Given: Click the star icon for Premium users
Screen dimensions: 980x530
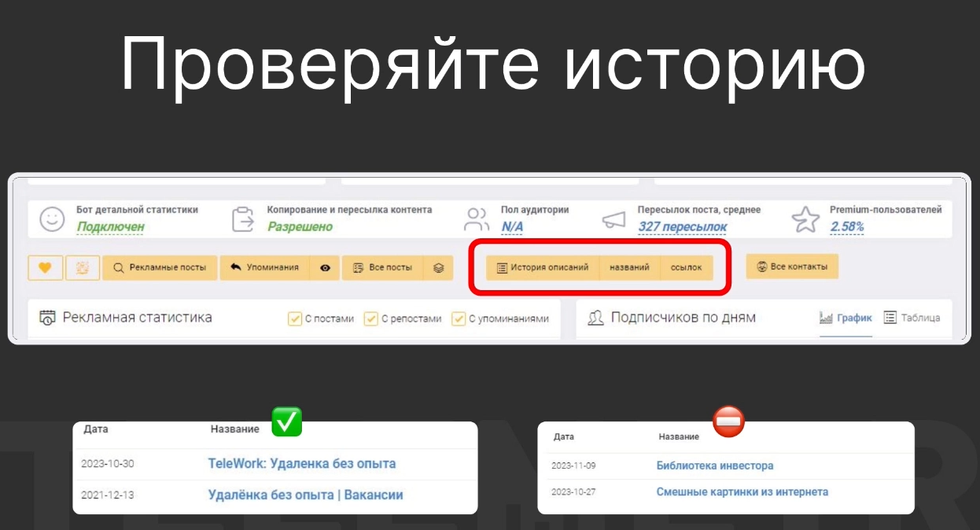Looking at the screenshot, I should click(805, 219).
